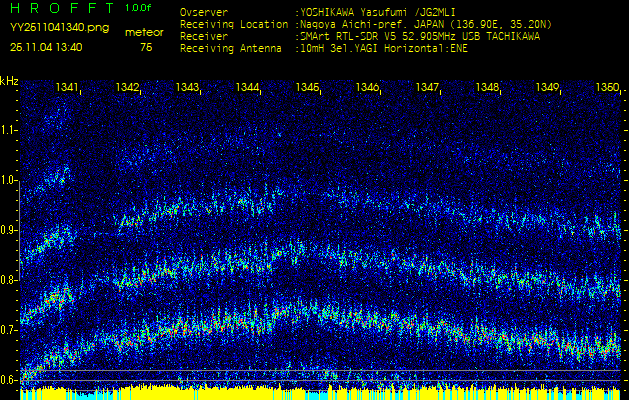Viewport: 629px width, 400px height.
Task: Click the 0.9 frequency axis label
Action: click(x=9, y=229)
